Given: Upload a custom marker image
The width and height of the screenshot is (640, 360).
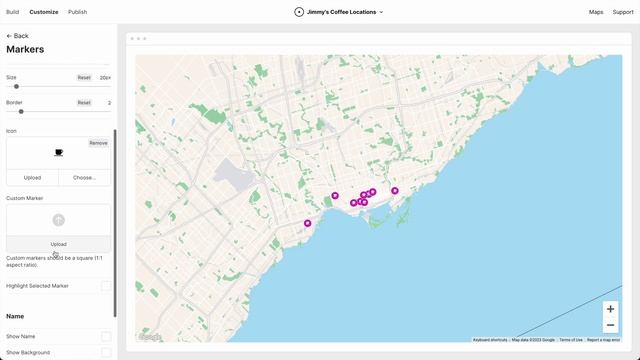Looking at the screenshot, I should tap(58, 244).
